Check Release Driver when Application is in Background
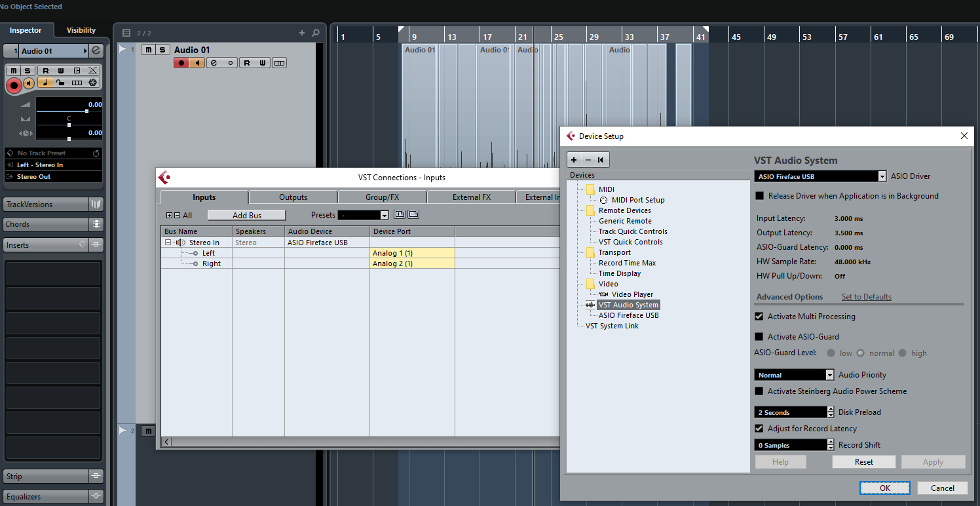This screenshot has width=980, height=506. (x=759, y=196)
